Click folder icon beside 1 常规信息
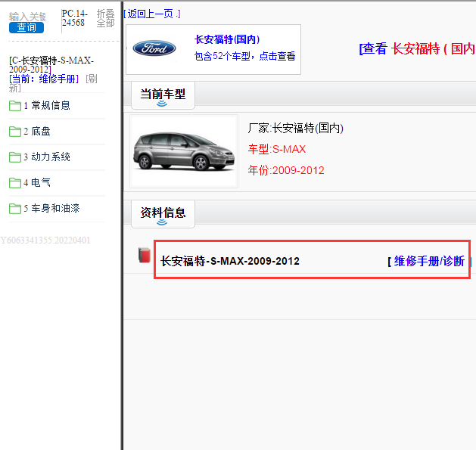 click(15, 106)
